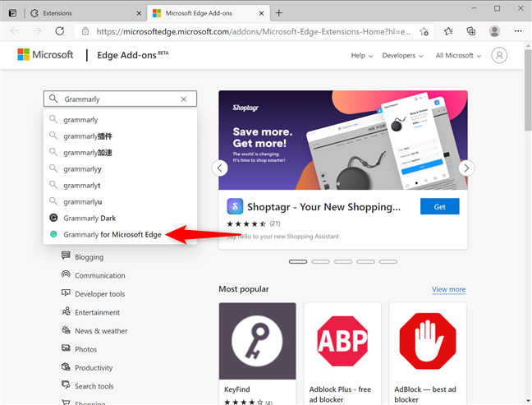The width and height of the screenshot is (532, 405).
Task: Open the Blogging category
Action: 89,257
